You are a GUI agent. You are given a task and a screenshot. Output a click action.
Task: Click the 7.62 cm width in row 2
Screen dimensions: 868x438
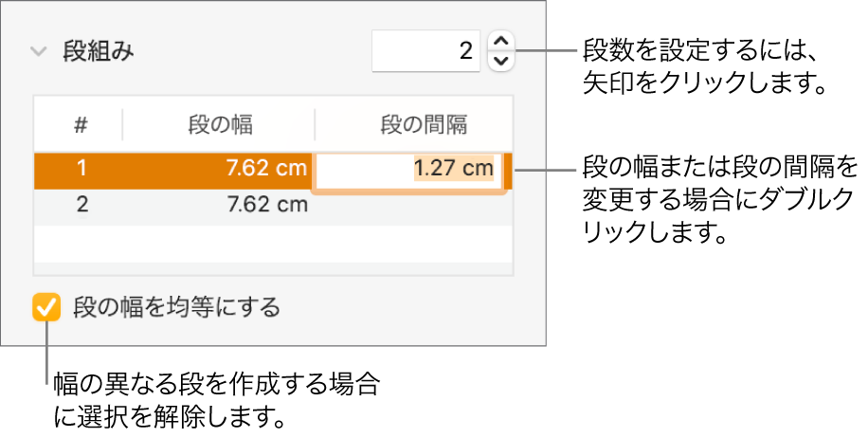coord(267,204)
